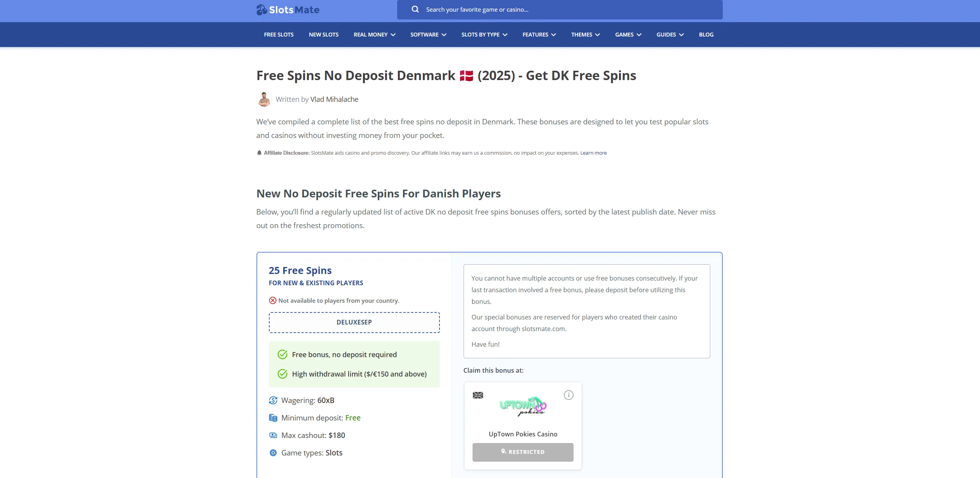Copy the DELUXESEP bonus code box
The width and height of the screenshot is (980, 478).
(x=354, y=322)
